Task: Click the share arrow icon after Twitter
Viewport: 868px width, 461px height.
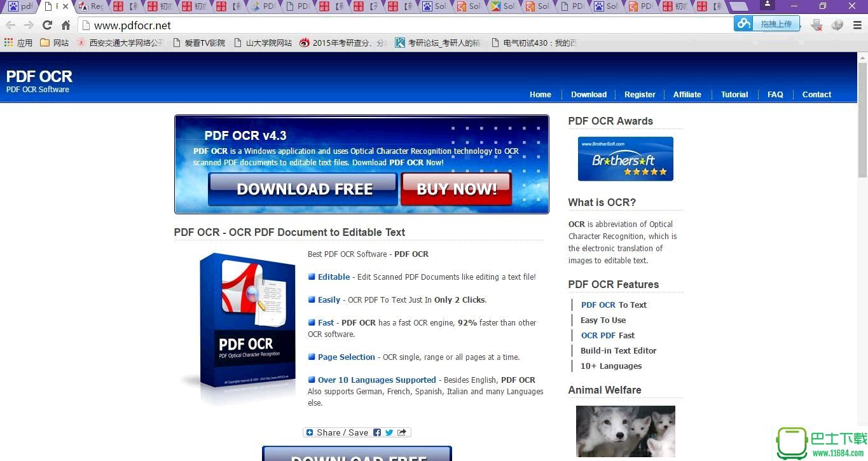Action: tap(402, 432)
